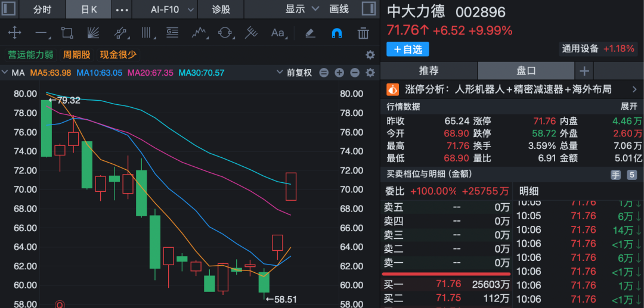Zoom out the chart with minus icon

[355, 73]
